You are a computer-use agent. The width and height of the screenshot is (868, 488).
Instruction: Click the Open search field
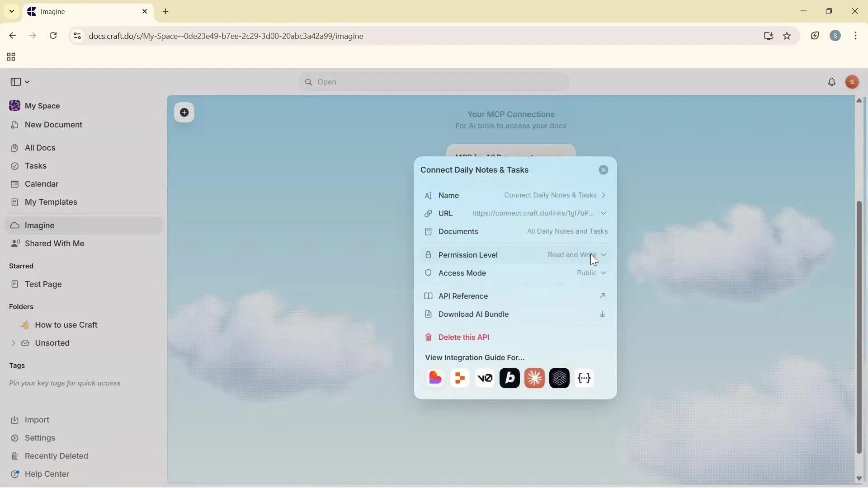click(434, 82)
